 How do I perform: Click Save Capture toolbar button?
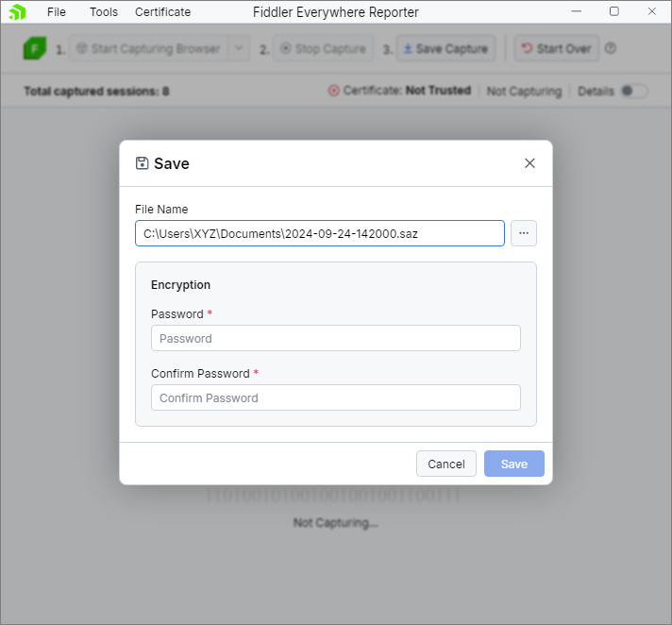[445, 48]
